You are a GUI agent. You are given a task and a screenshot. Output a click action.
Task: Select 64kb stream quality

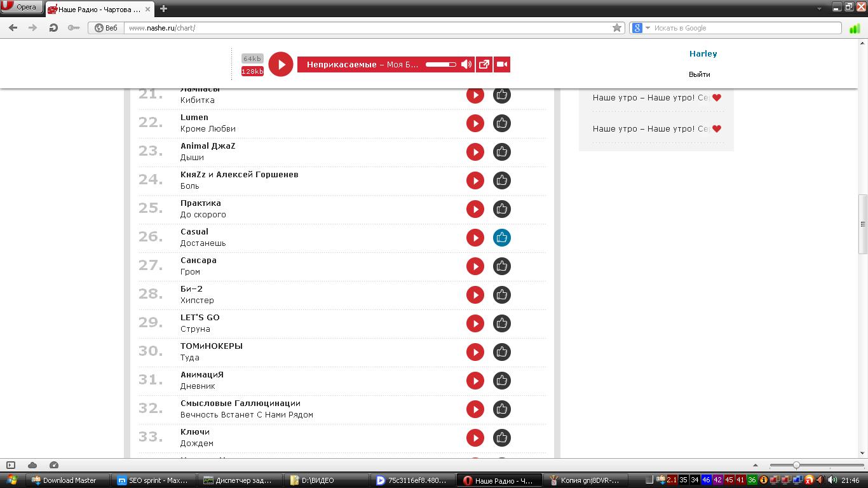coord(252,58)
